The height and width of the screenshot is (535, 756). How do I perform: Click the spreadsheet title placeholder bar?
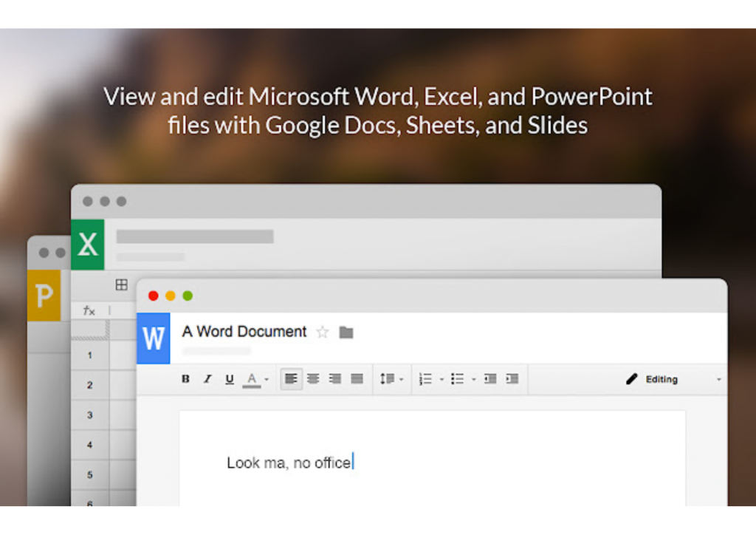(x=195, y=236)
